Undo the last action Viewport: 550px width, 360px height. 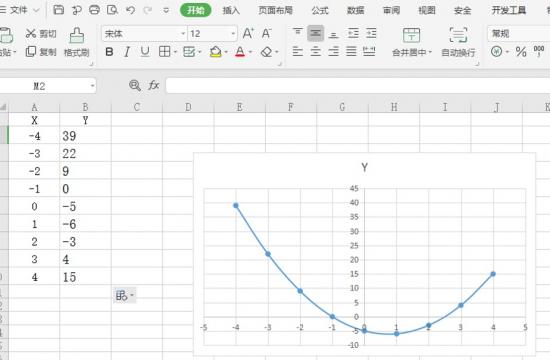(130, 10)
